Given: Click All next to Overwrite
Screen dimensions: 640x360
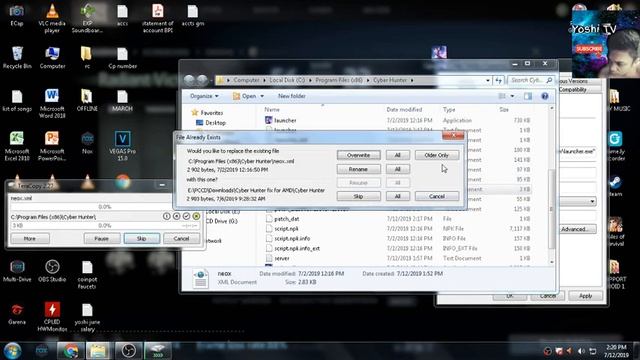Looking at the screenshot, I should (x=397, y=155).
